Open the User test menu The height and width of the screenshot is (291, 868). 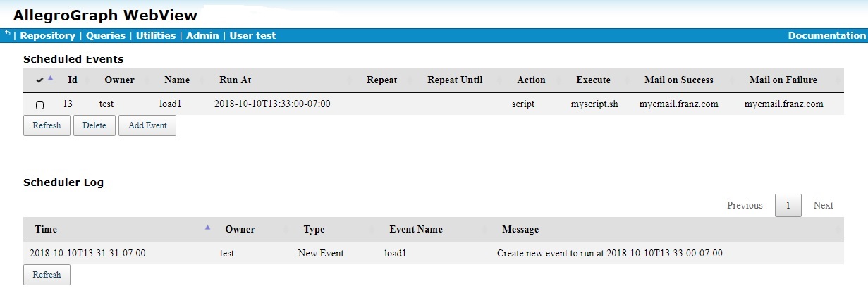coord(252,35)
